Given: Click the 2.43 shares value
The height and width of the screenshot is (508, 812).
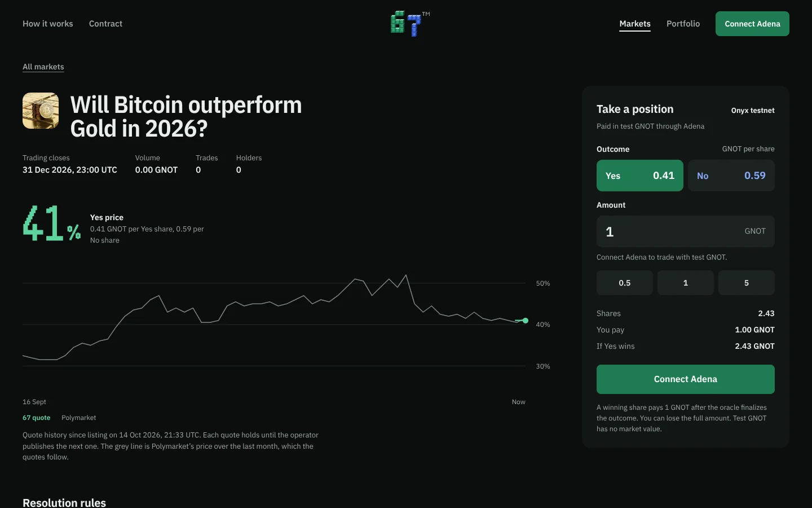Looking at the screenshot, I should tap(766, 313).
